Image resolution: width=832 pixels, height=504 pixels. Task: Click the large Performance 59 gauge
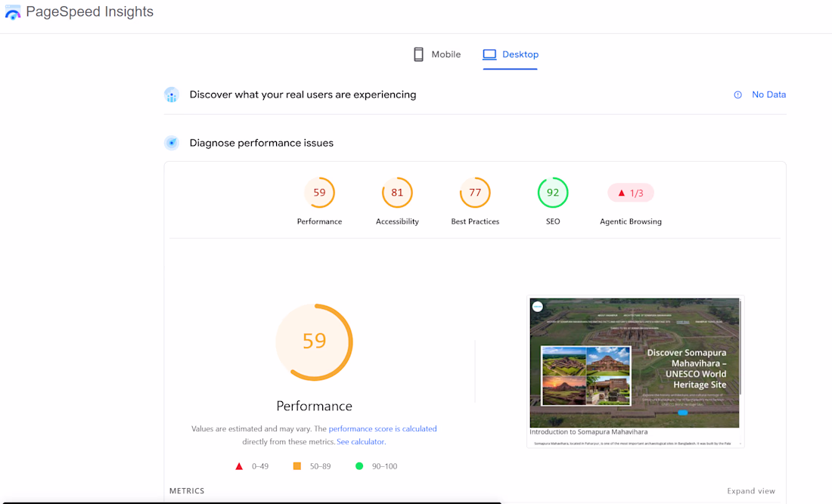coord(314,342)
